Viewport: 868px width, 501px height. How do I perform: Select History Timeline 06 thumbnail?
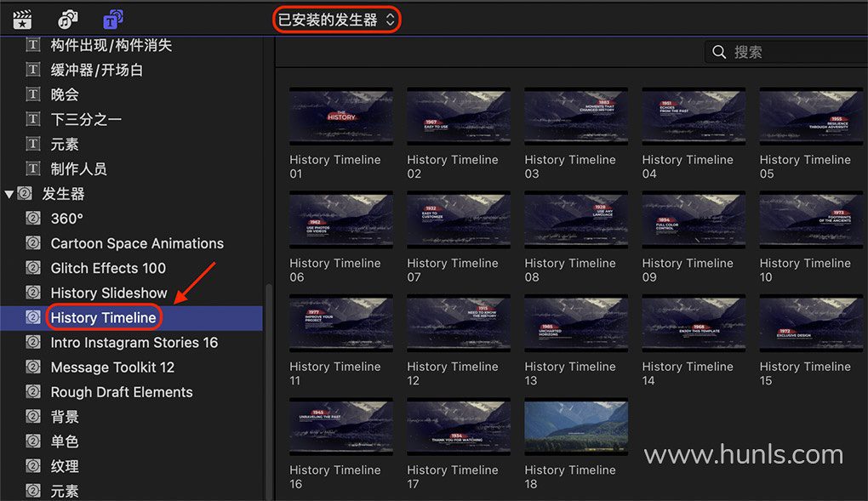pyautogui.click(x=341, y=219)
